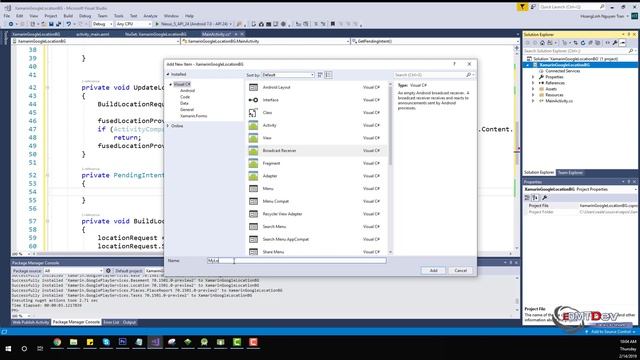The height and width of the screenshot is (360, 640).
Task: Click Solution Explorer Properties wrench icon
Action: click(x=615, y=43)
